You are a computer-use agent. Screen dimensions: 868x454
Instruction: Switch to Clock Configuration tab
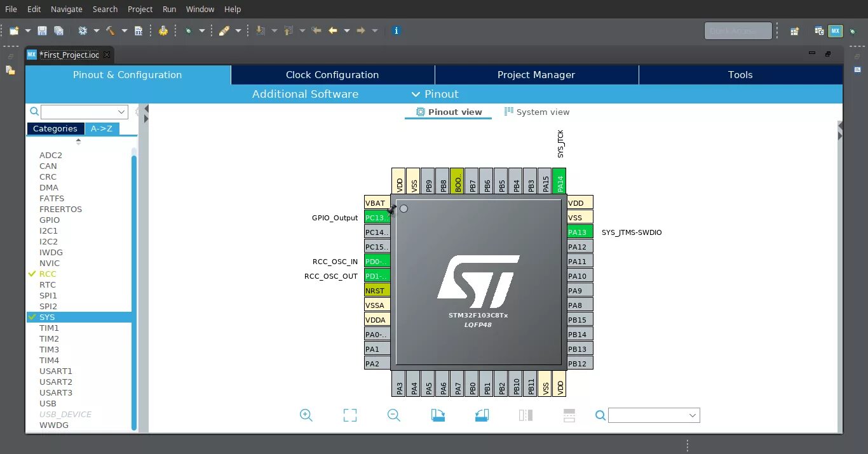[332, 75]
